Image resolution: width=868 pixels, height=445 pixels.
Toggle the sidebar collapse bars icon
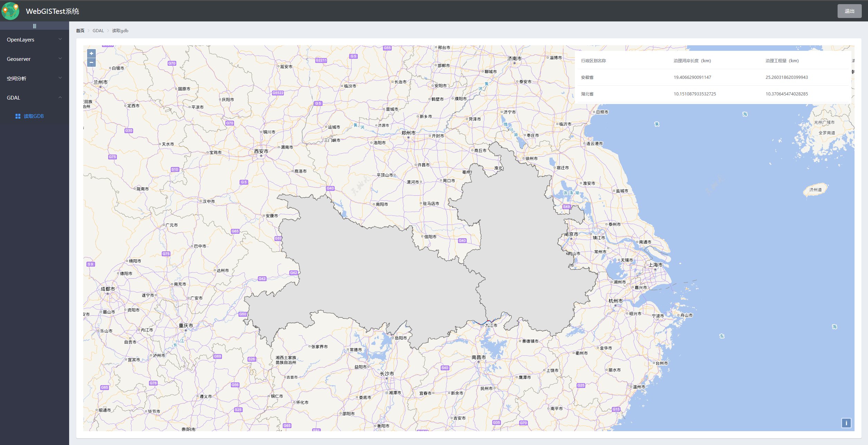coord(35,26)
